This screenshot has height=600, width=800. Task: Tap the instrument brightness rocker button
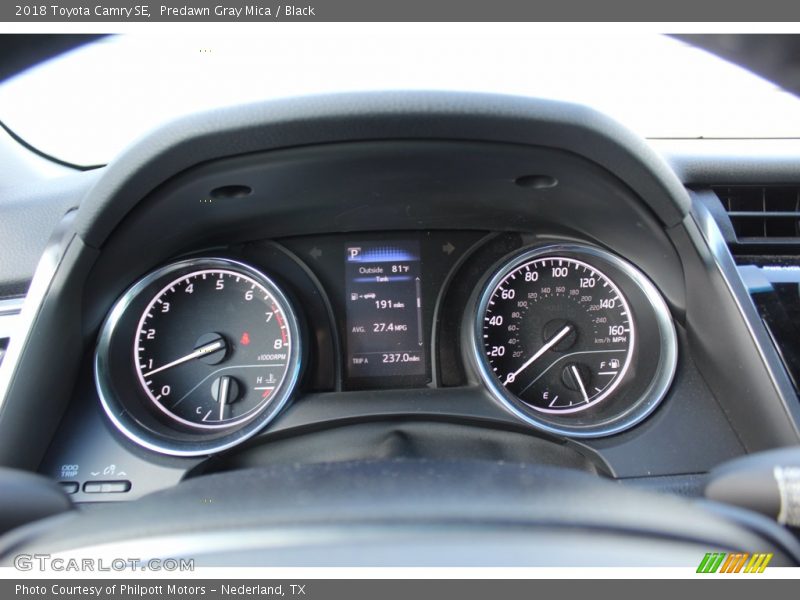[107, 487]
